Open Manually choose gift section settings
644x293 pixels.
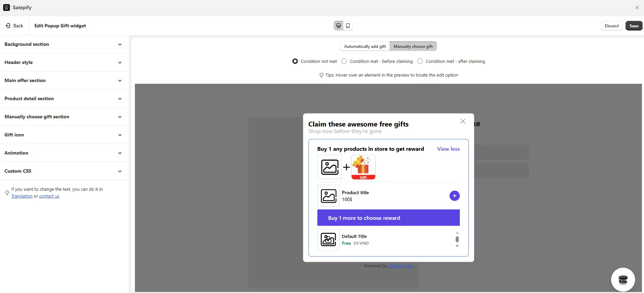click(x=64, y=117)
